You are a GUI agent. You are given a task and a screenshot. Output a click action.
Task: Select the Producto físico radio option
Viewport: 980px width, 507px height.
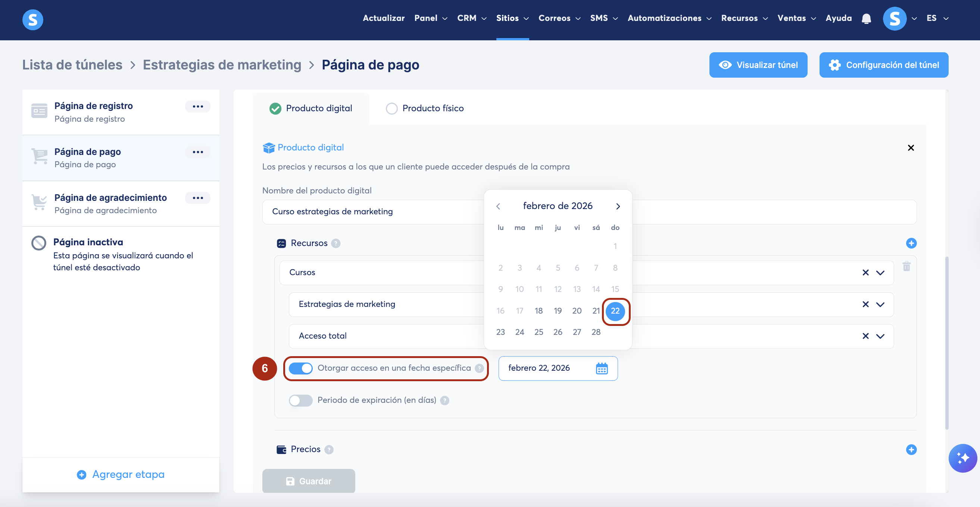click(391, 109)
